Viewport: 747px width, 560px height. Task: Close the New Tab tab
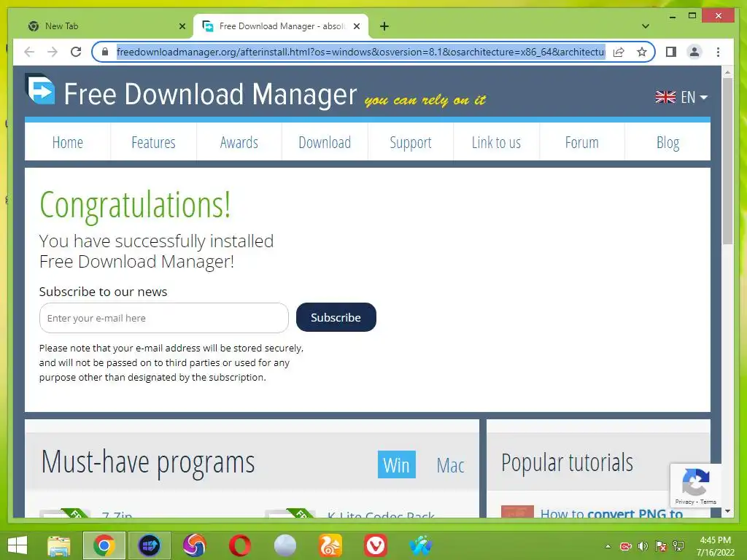[182, 26]
